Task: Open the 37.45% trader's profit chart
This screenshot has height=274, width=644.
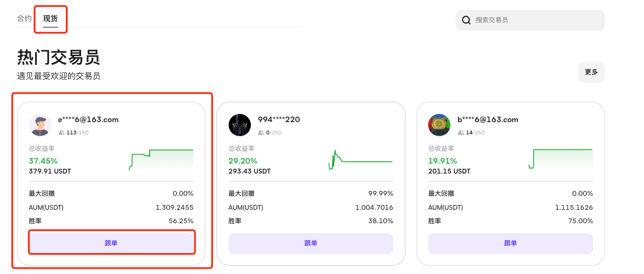Action: 161,160
